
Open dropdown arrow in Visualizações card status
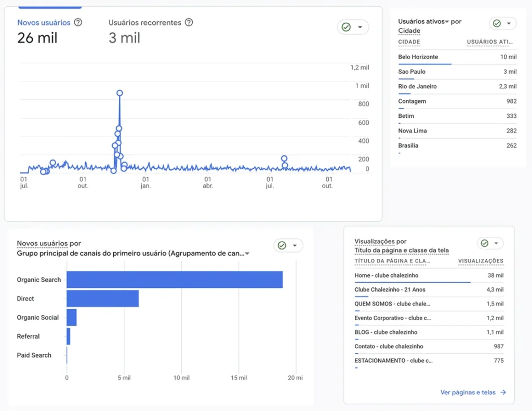point(497,243)
